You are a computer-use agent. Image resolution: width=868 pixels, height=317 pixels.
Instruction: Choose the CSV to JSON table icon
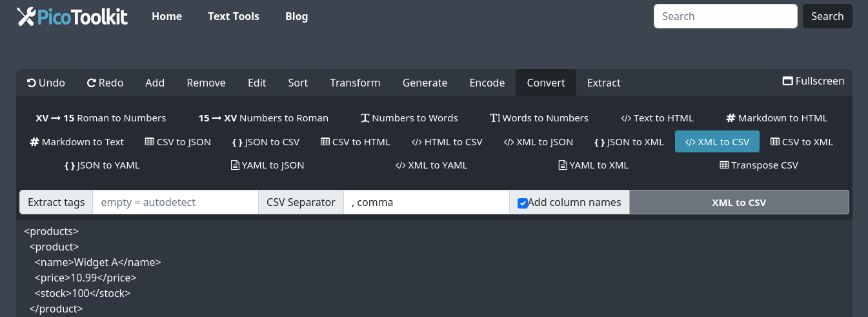click(x=150, y=142)
